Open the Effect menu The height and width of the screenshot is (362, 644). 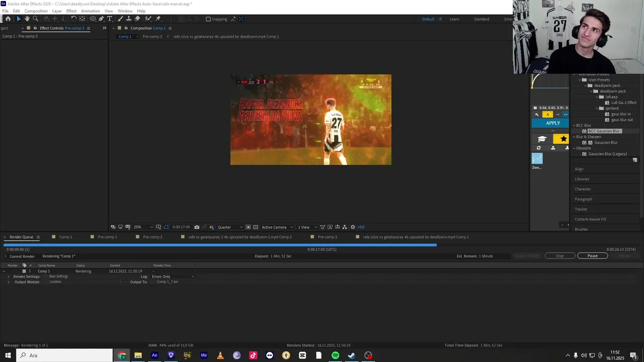point(71,11)
